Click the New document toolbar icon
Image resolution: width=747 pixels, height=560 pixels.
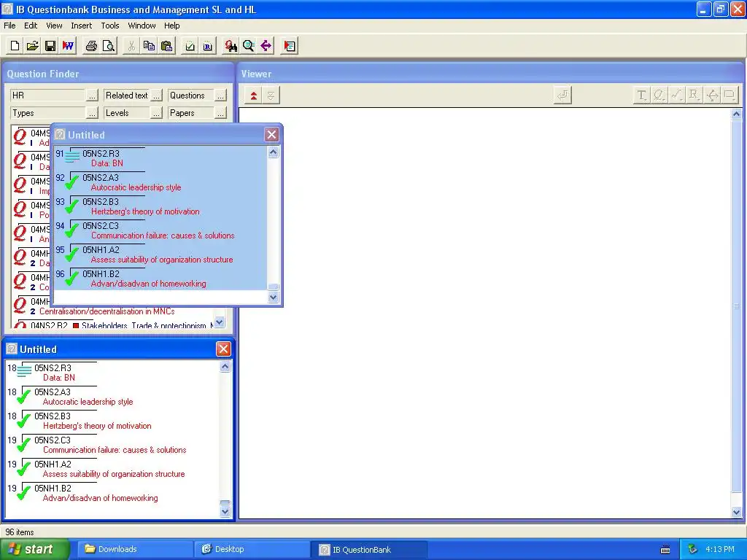[x=15, y=46]
